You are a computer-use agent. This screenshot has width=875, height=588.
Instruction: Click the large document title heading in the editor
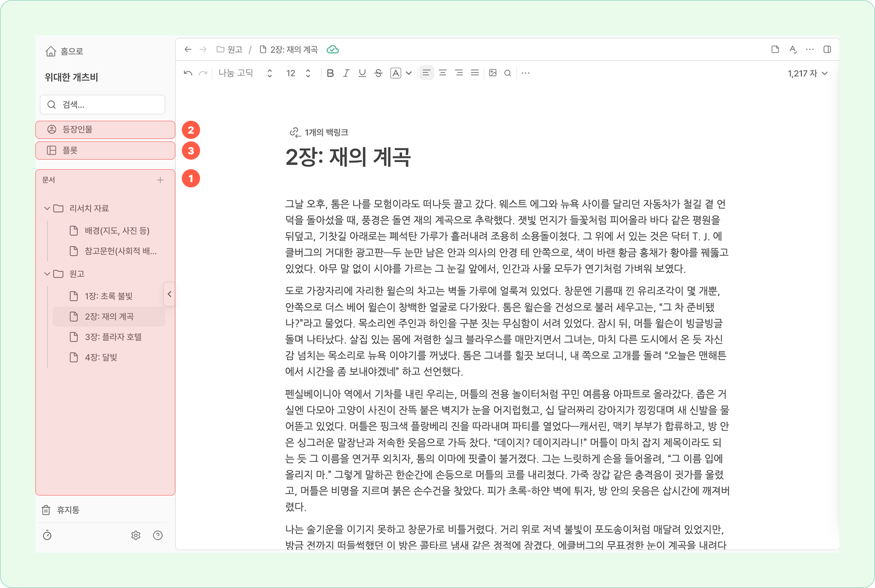(348, 157)
